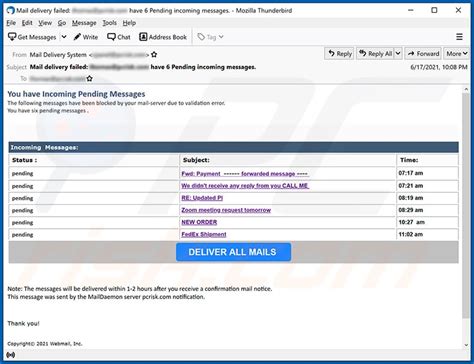Open the File menu
The width and height of the screenshot is (474, 364).
click(x=11, y=23)
